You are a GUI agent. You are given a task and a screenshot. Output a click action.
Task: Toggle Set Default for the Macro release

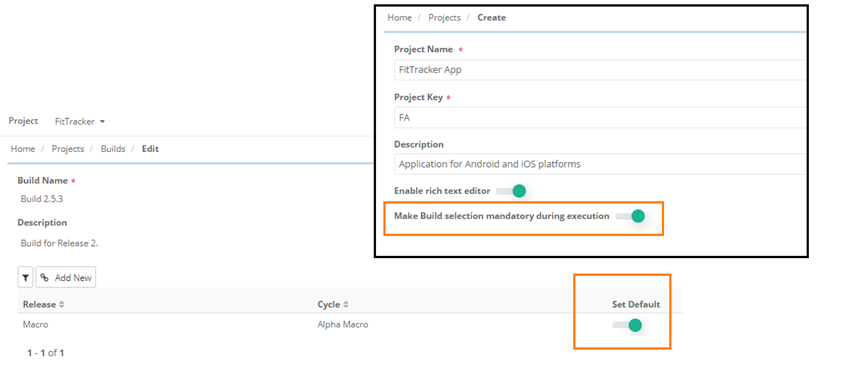[628, 325]
